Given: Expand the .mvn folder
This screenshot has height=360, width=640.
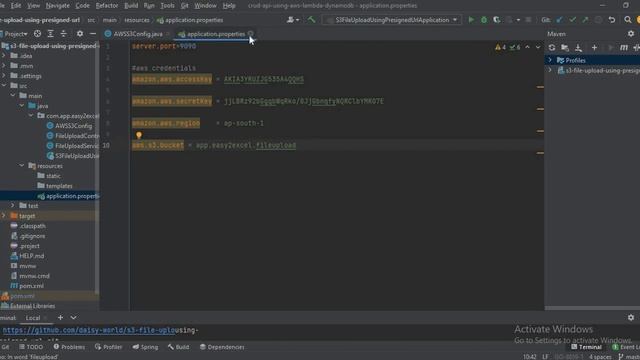Looking at the screenshot, I should (4, 65).
